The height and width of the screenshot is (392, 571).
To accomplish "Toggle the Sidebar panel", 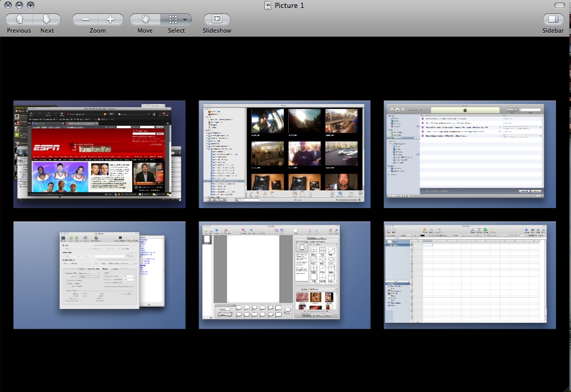I will click(x=553, y=19).
